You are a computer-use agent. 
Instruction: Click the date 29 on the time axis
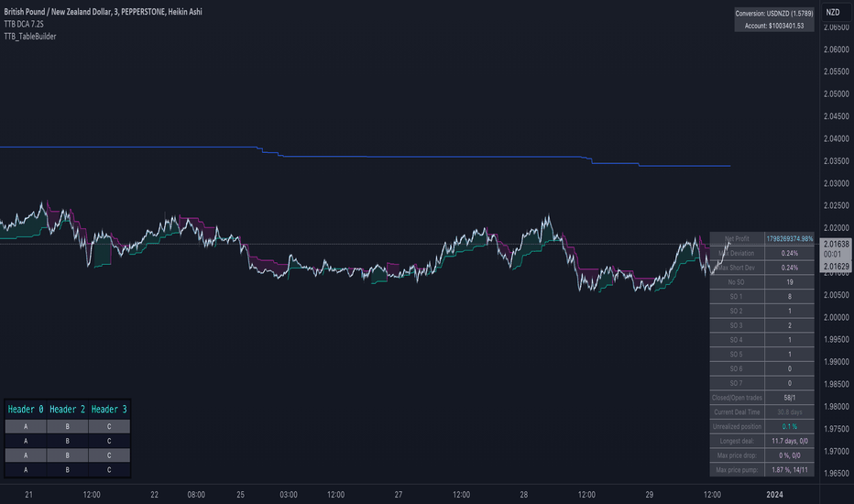coord(650,495)
